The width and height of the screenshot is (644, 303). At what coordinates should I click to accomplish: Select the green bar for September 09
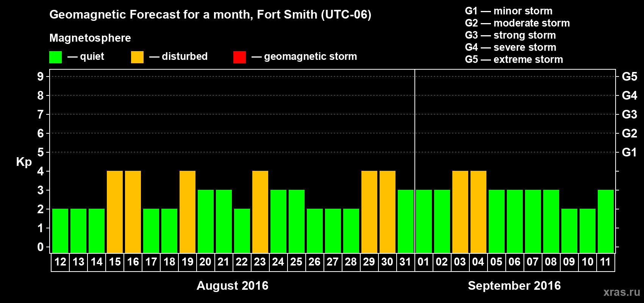[569, 231]
